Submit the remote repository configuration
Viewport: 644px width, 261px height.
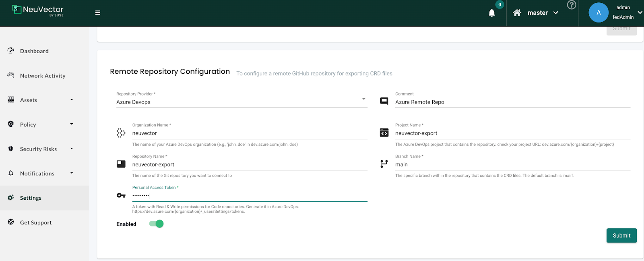(x=621, y=236)
